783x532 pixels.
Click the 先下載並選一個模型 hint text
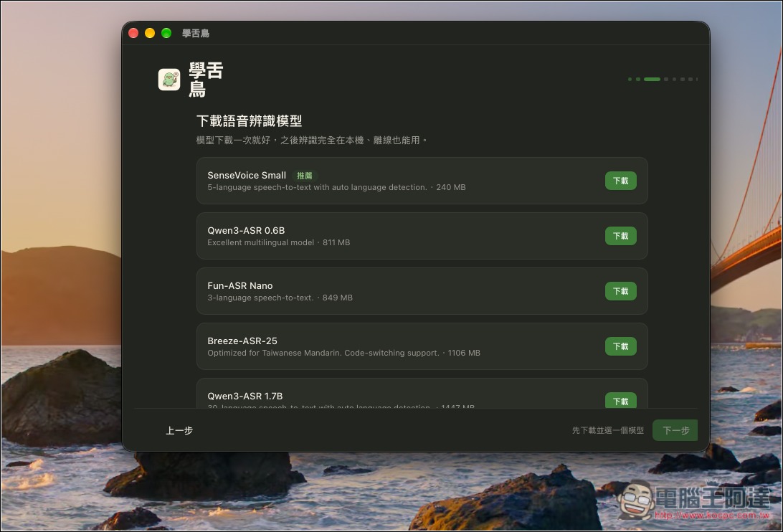point(608,431)
